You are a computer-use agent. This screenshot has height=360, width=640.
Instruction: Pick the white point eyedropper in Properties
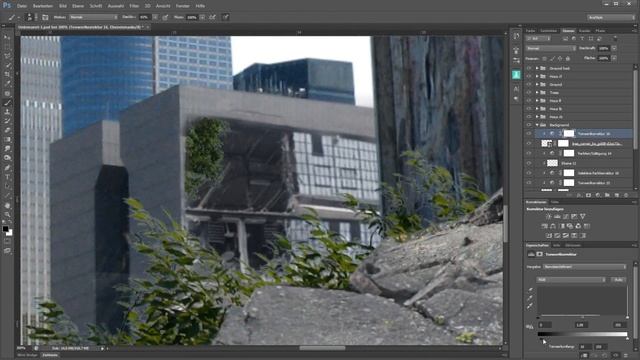click(531, 306)
